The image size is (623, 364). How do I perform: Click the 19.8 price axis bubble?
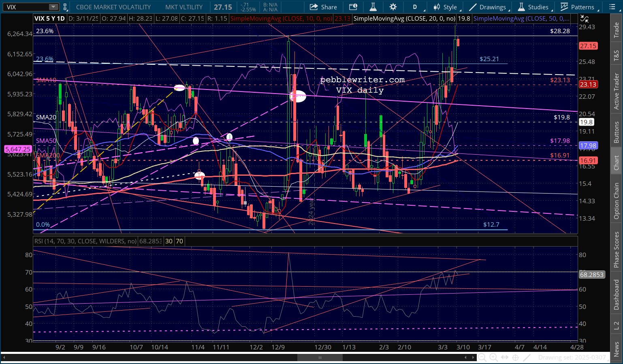(586, 122)
